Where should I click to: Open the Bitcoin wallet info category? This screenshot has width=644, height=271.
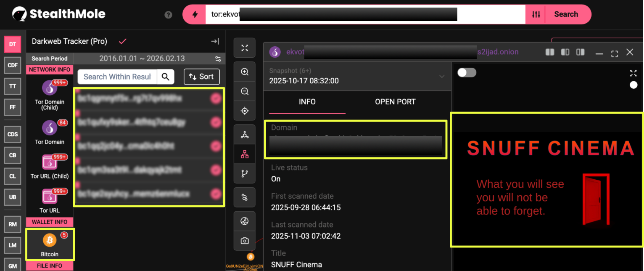click(x=50, y=244)
